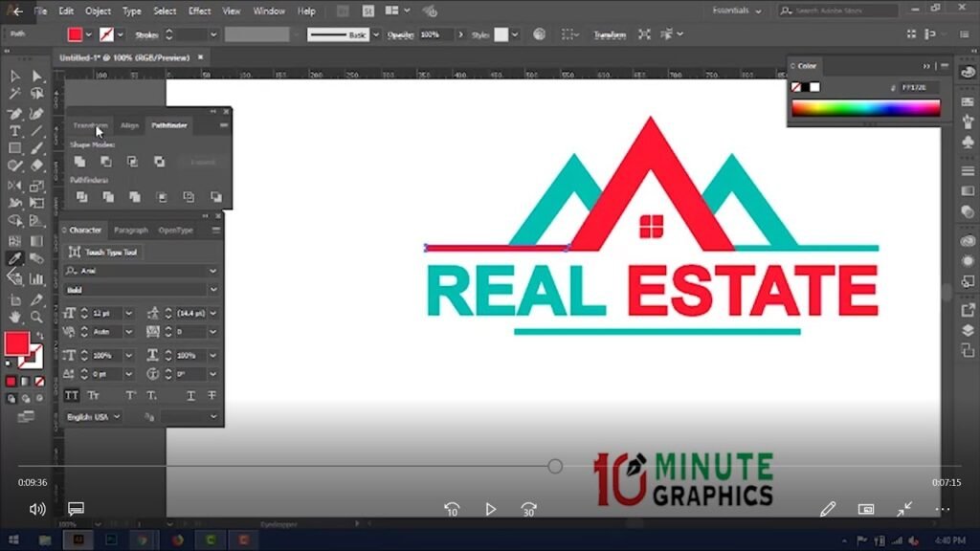
Task: Click the Unite shape mode in Pathfinder
Action: [80, 162]
